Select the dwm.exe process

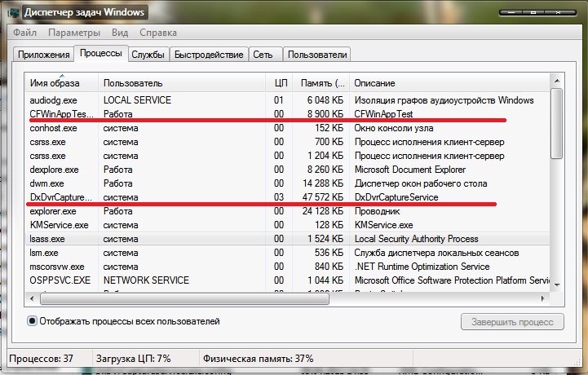[x=287, y=183]
